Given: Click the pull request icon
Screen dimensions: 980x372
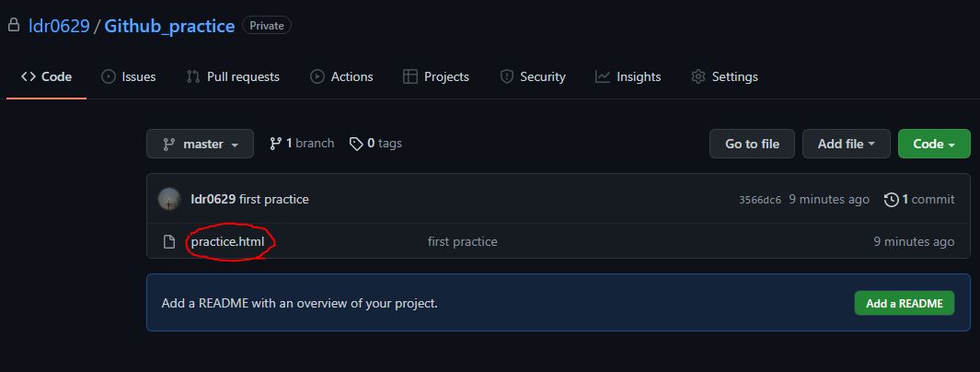Looking at the screenshot, I should click(193, 77).
